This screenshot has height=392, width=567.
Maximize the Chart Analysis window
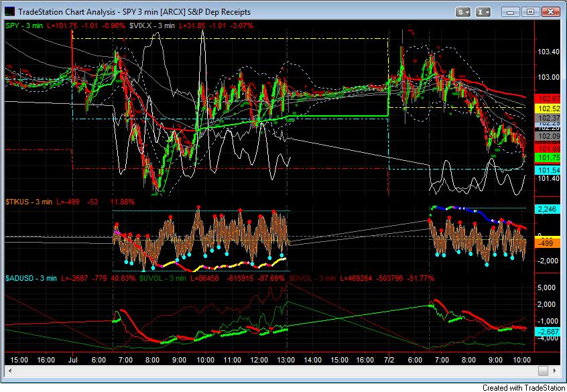530,12
